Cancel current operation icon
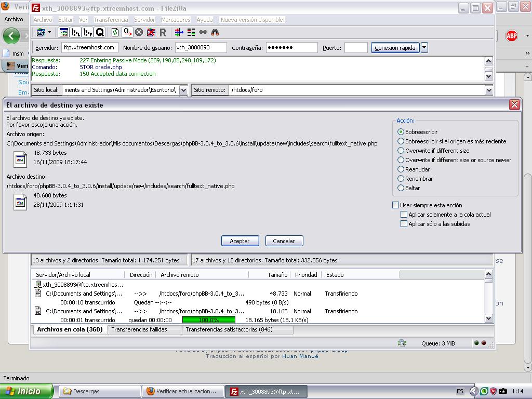Viewport: 532px width, 399px height. 139,32
